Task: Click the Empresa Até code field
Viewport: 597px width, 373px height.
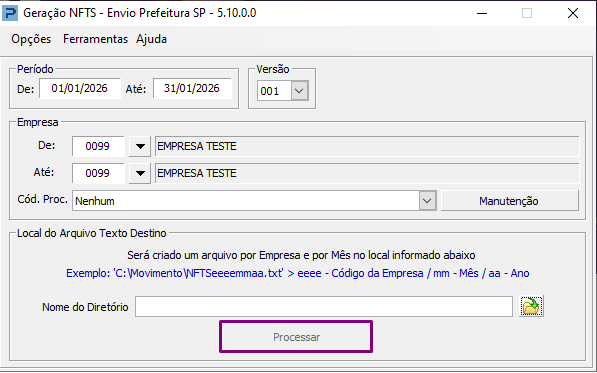Action: 98,174
